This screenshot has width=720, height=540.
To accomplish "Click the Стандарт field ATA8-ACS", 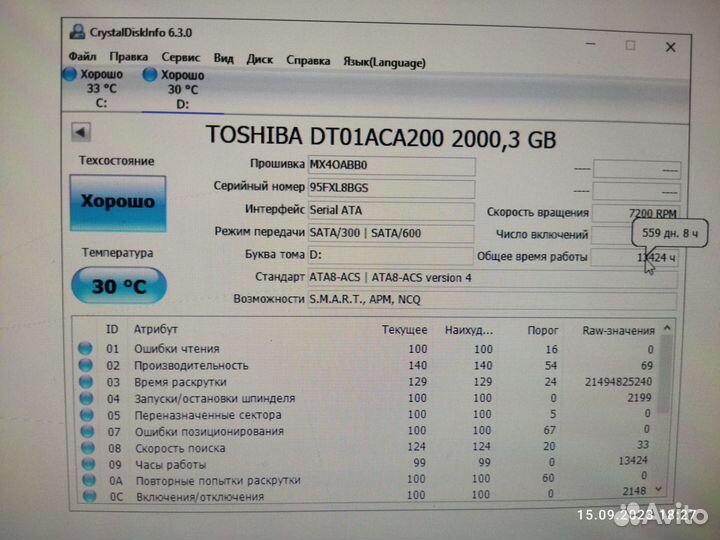I will pyautogui.click(x=492, y=279).
